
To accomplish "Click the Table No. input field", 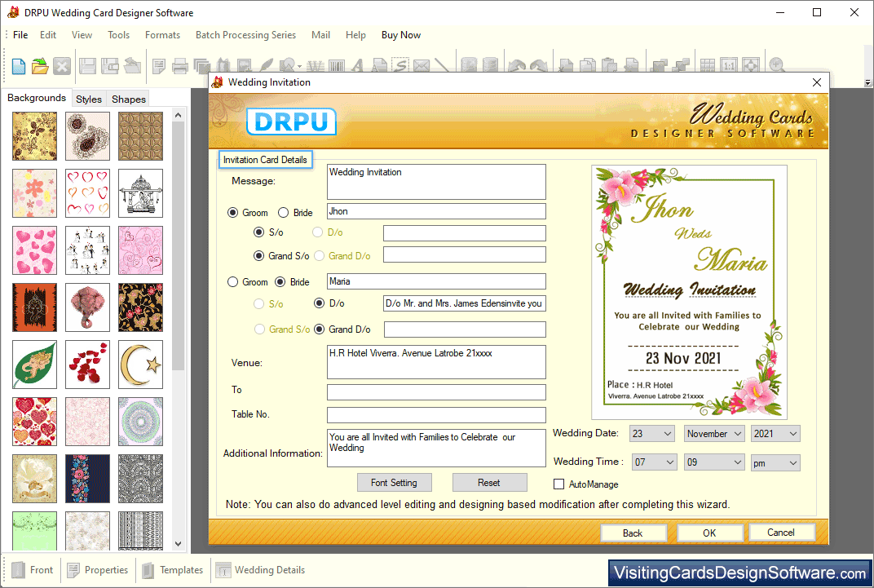I will click(x=436, y=414).
